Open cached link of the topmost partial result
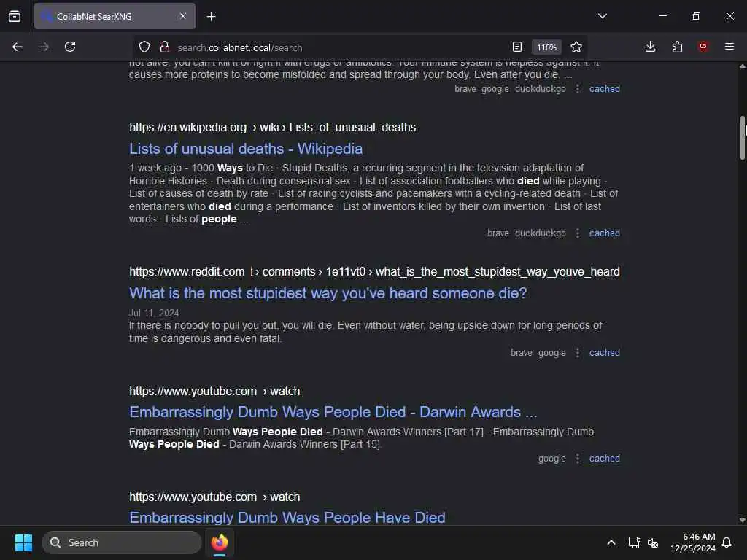 pyautogui.click(x=605, y=88)
